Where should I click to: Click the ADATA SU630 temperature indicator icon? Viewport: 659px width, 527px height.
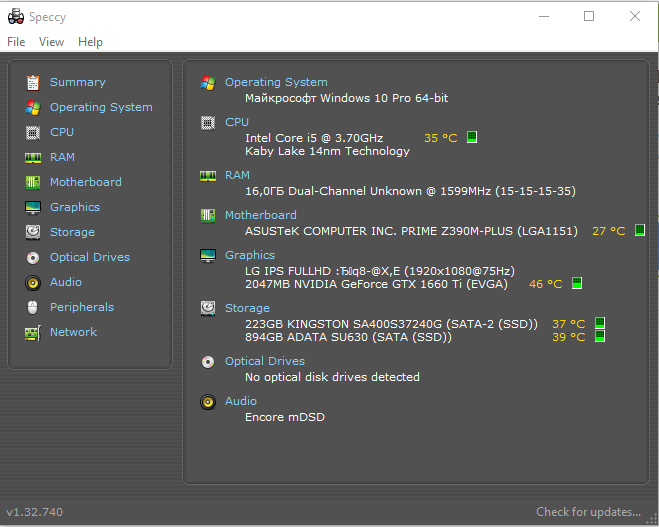(600, 336)
